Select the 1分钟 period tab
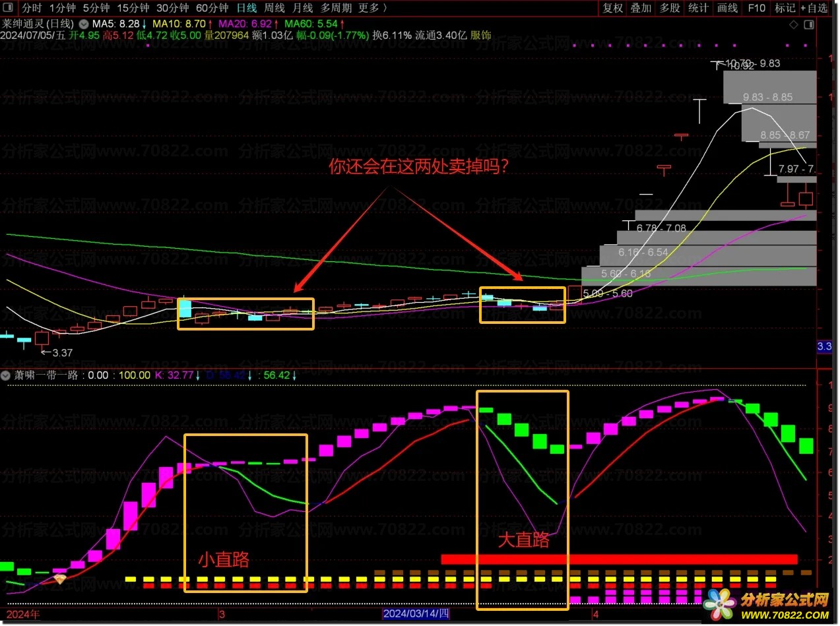Image resolution: width=840 pixels, height=626 pixels. 63,8
